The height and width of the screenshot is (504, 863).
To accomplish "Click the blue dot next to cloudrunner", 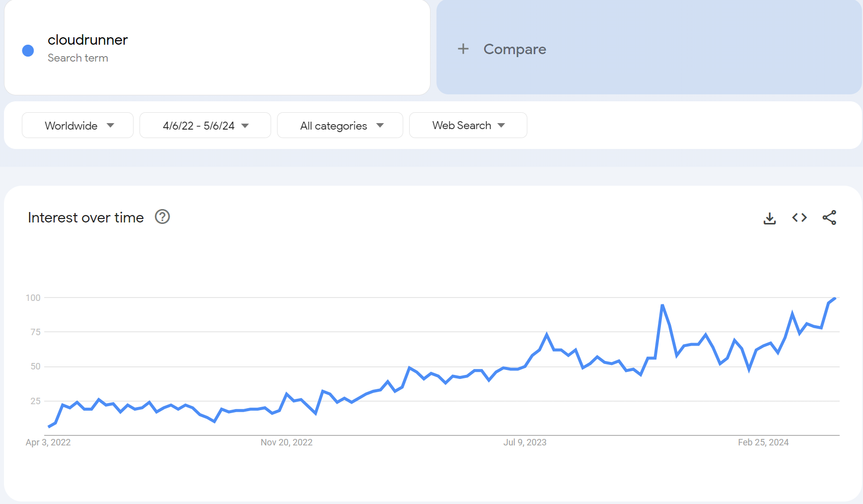I will coord(28,50).
